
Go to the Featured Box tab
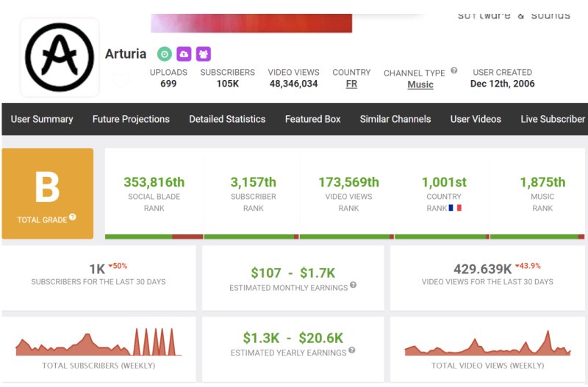(x=313, y=119)
